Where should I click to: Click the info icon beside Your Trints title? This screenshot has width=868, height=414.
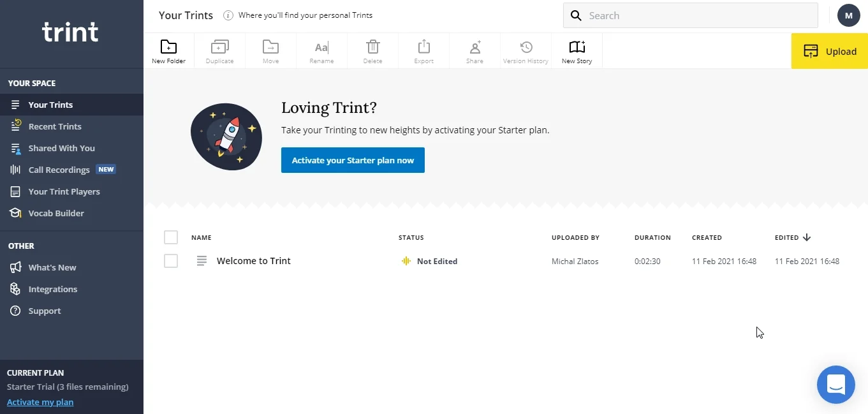(x=228, y=15)
